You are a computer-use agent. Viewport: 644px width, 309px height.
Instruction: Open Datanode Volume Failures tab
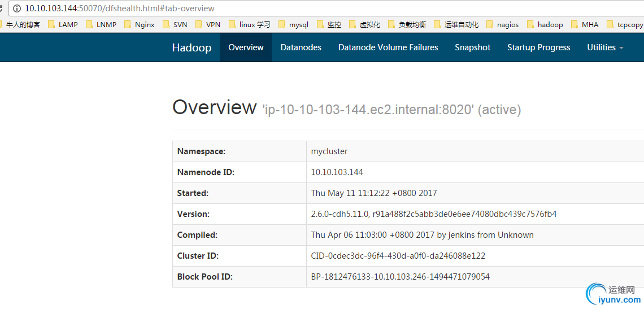coord(388,47)
